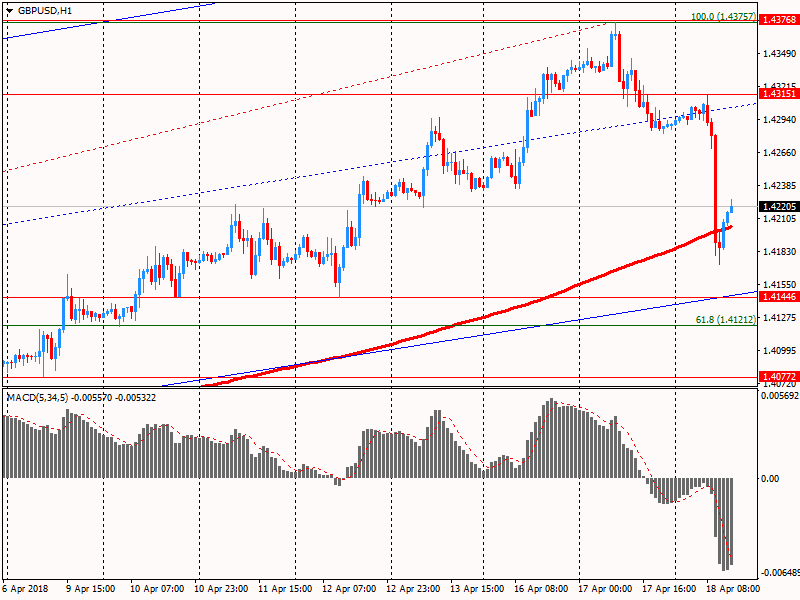Click the Fibonacci 100.0 (1.43757) label
This screenshot has width=800, height=600.
pos(723,16)
